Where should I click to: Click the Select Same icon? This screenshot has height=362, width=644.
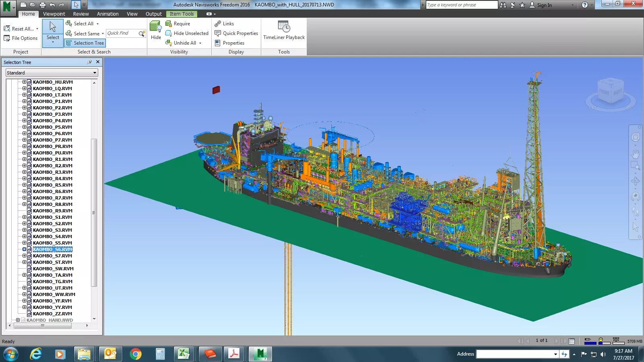[69, 33]
